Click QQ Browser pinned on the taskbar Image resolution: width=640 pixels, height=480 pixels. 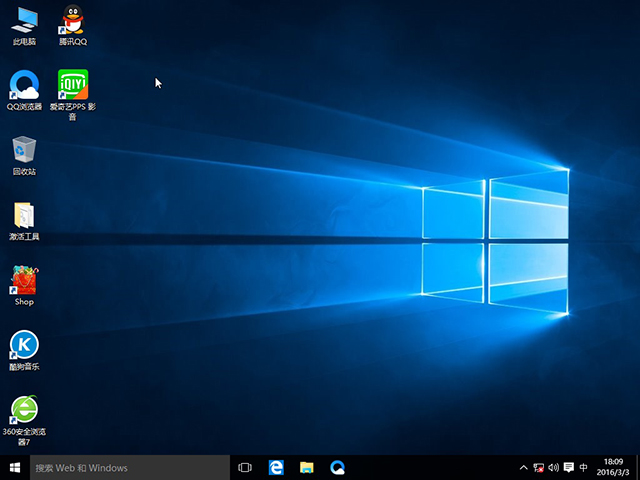click(338, 467)
